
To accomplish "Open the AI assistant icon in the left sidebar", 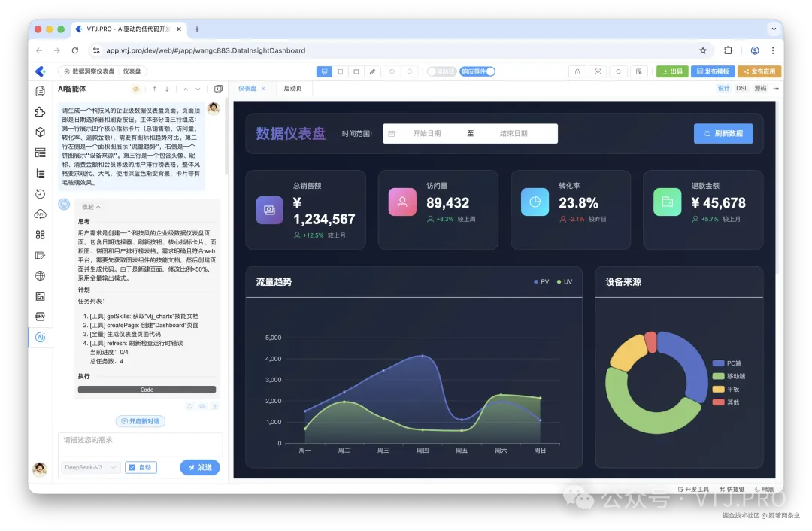I will point(40,337).
